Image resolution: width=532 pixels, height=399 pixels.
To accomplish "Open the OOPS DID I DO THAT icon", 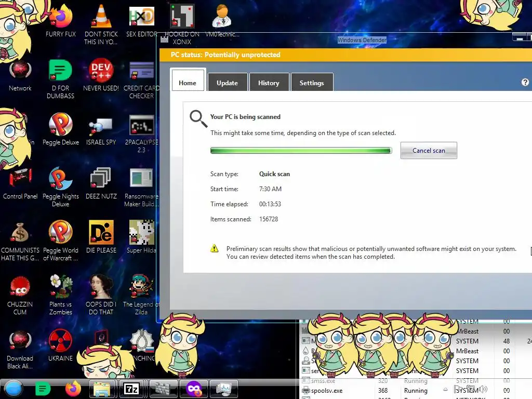I will click(101, 286).
